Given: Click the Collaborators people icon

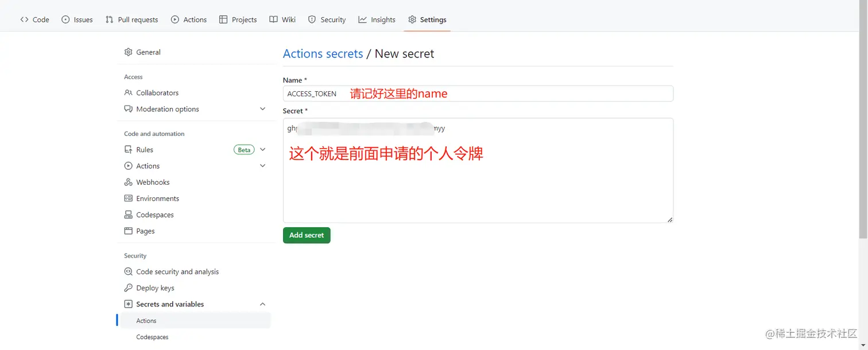Looking at the screenshot, I should (x=128, y=93).
